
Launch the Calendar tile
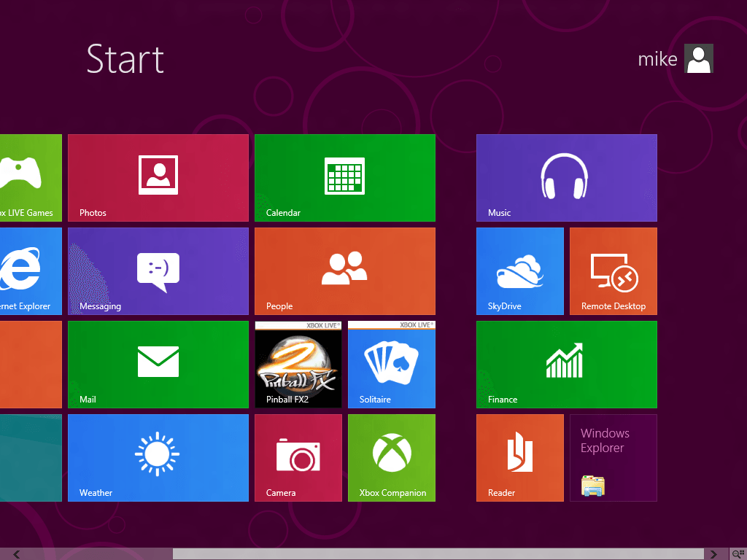344,177
